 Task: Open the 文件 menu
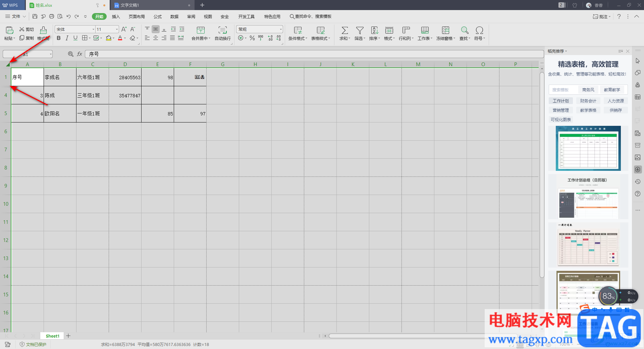point(16,16)
